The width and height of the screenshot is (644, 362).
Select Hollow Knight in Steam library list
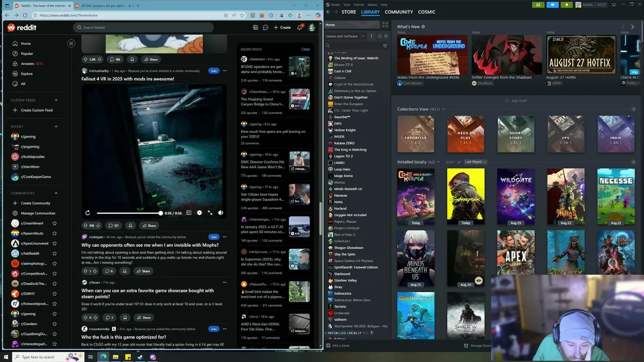(x=345, y=130)
